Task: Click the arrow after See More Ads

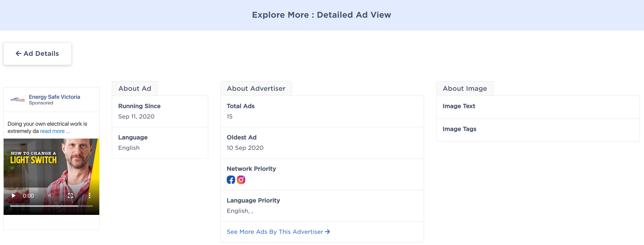Action: [327, 232]
